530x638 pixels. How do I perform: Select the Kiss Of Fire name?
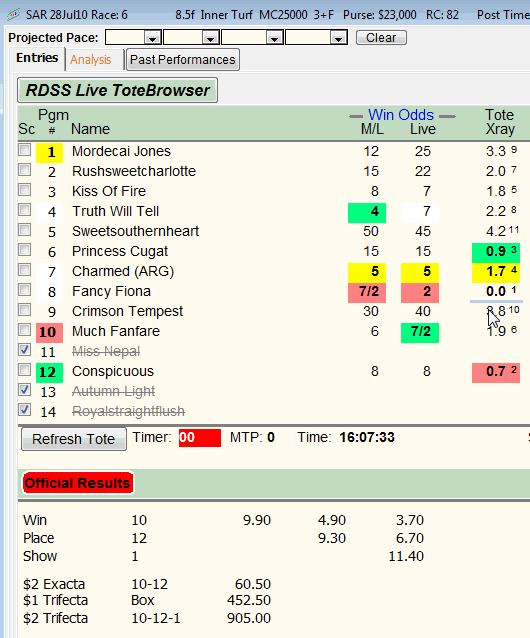pyautogui.click(x=109, y=191)
